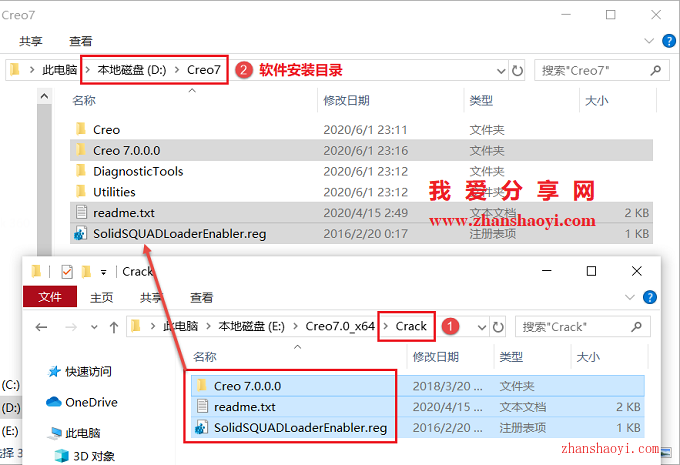Open 共享 tab in Crack window
680x465 pixels.
(151, 298)
